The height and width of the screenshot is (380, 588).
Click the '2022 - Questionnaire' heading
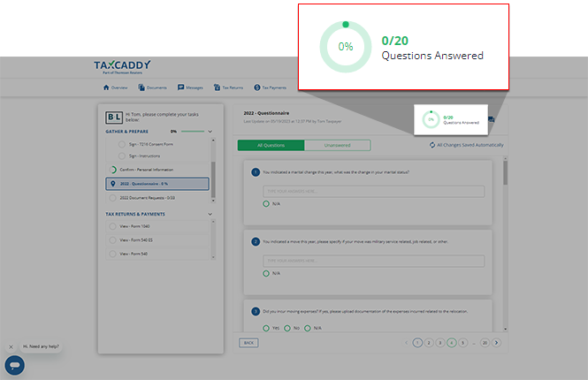(266, 113)
